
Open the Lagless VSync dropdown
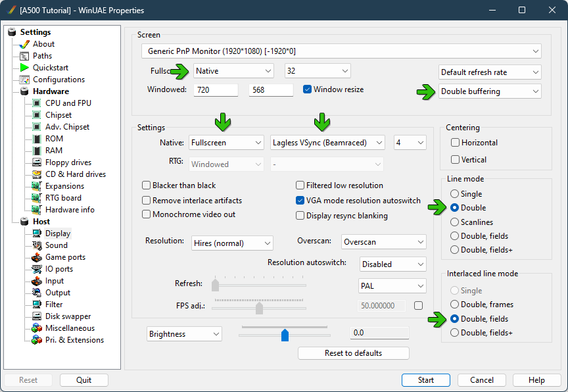click(x=327, y=143)
